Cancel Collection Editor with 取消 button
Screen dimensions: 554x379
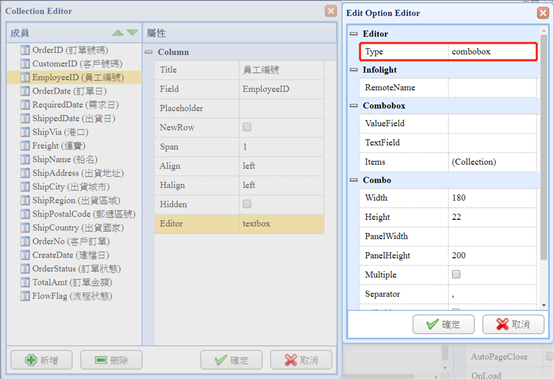click(301, 360)
